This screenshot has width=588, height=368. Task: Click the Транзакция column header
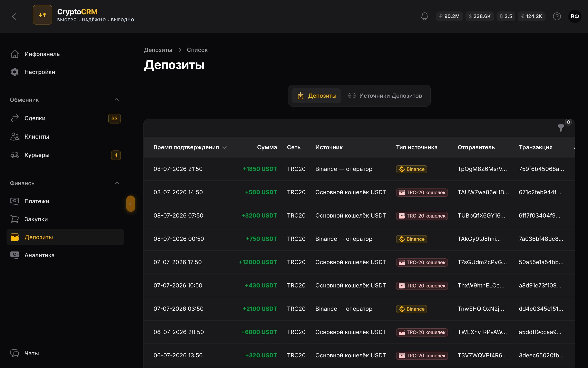pos(536,147)
